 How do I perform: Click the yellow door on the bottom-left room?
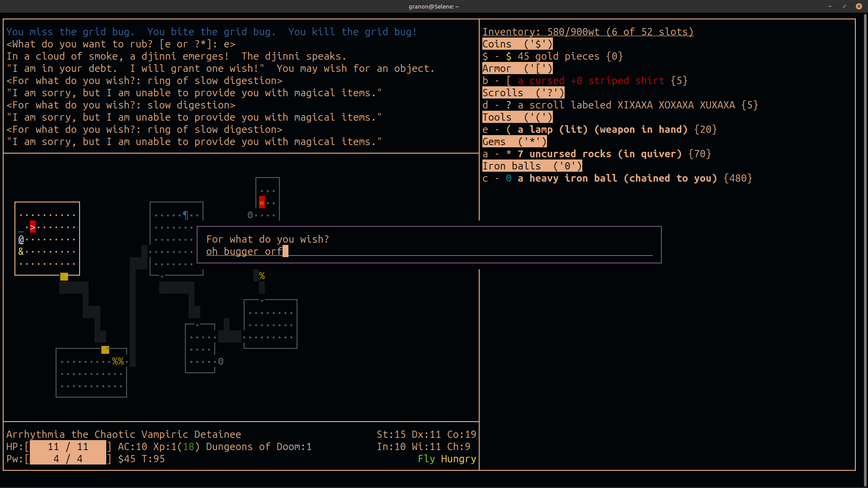(105, 350)
